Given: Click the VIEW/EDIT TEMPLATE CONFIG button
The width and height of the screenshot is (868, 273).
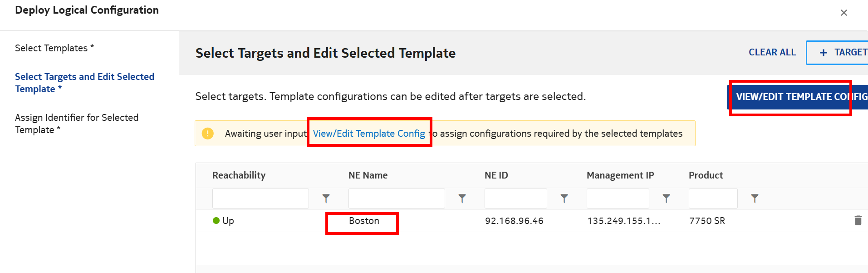Looking at the screenshot, I should point(799,97).
